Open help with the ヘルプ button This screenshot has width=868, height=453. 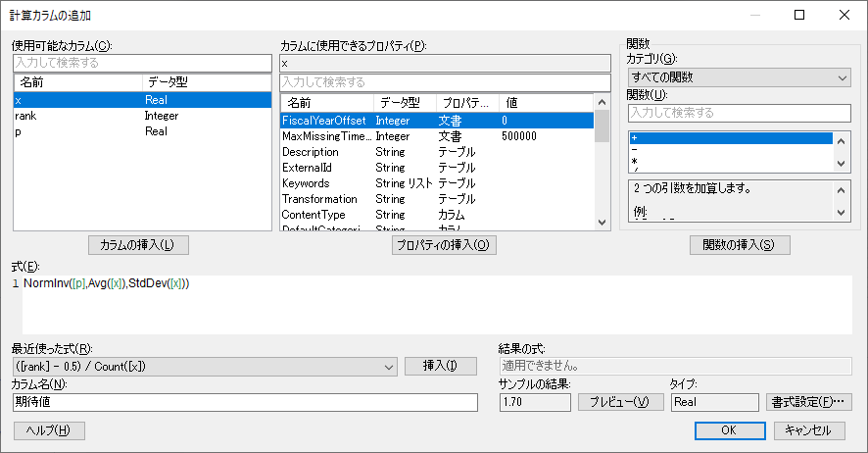pos(49,430)
